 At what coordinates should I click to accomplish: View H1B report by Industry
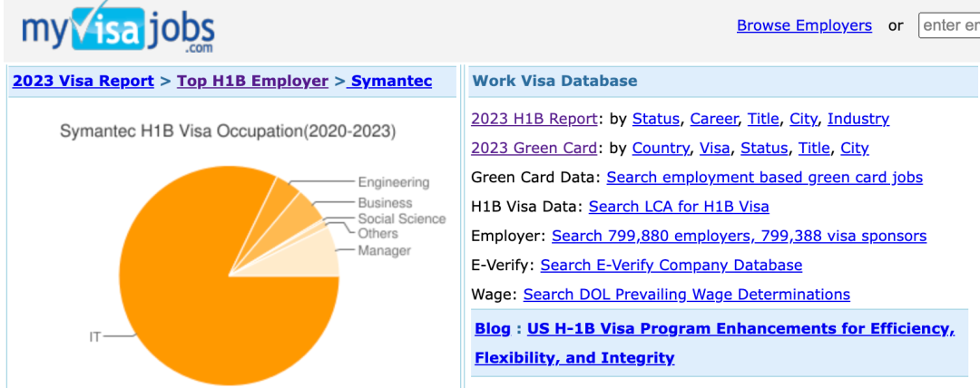(858, 119)
